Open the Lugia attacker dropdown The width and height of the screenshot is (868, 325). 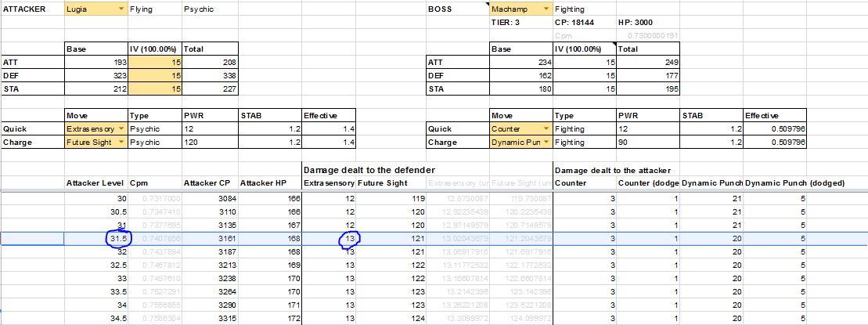coord(120,9)
